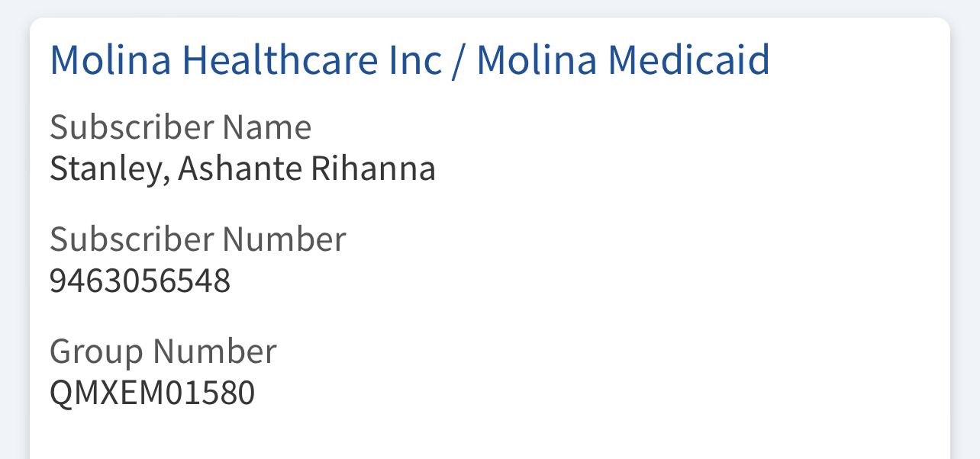Screen dimensions: 980x459
Task: Click the word Name in Subscriber Name
Action: coord(267,127)
